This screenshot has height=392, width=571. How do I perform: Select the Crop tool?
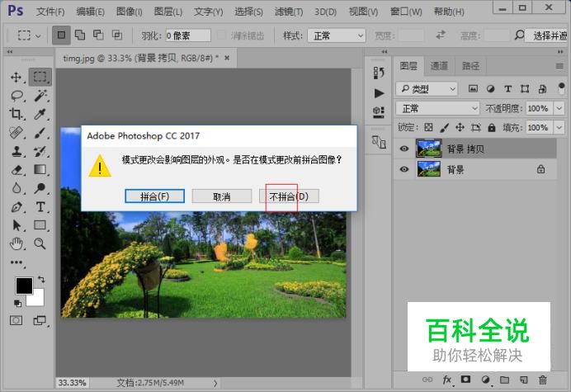(x=16, y=114)
